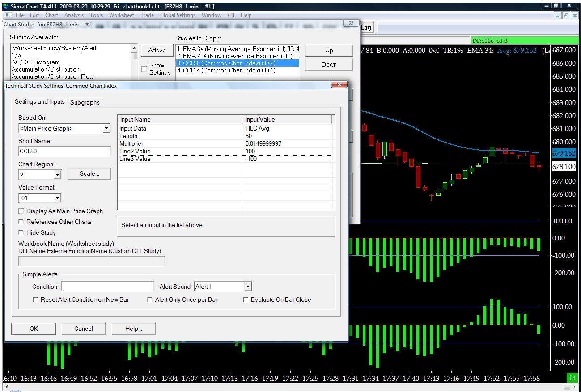Select the Line2 Value input row

coord(225,151)
